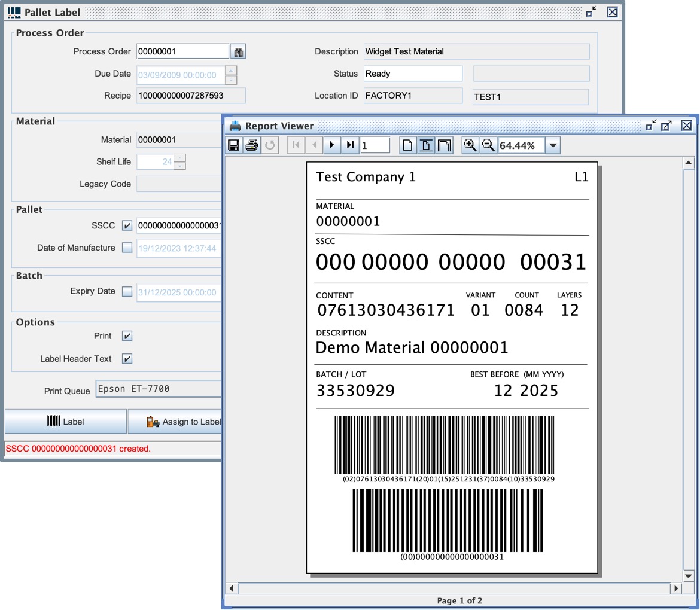
Task: Set view to actual size page
Action: tap(407, 145)
